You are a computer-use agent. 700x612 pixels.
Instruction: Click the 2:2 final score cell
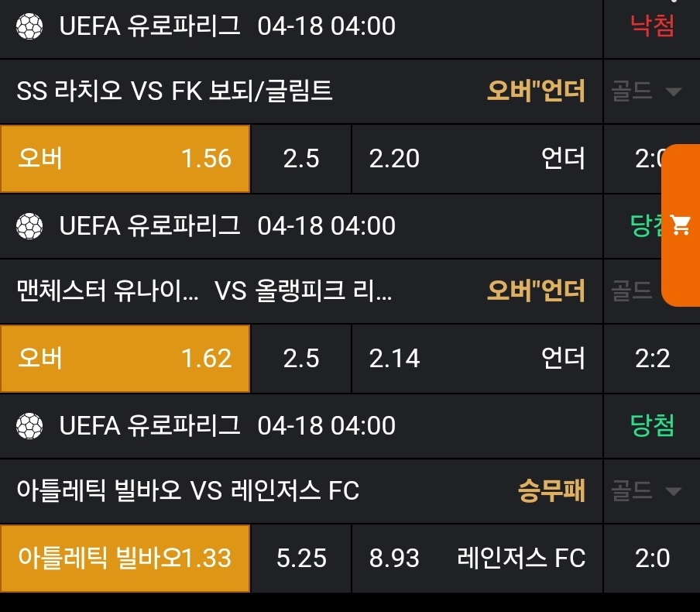click(x=652, y=359)
